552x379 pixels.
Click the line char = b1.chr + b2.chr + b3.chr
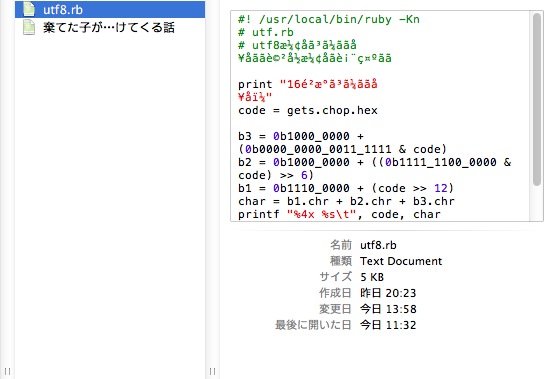coord(346,201)
